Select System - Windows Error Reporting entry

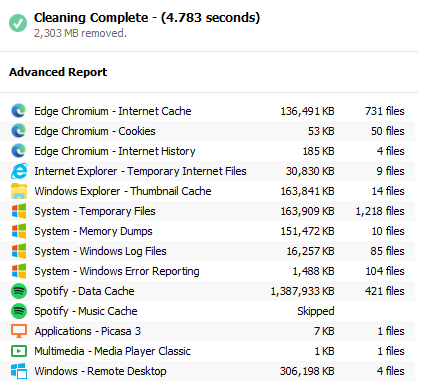pyautogui.click(x=207, y=271)
